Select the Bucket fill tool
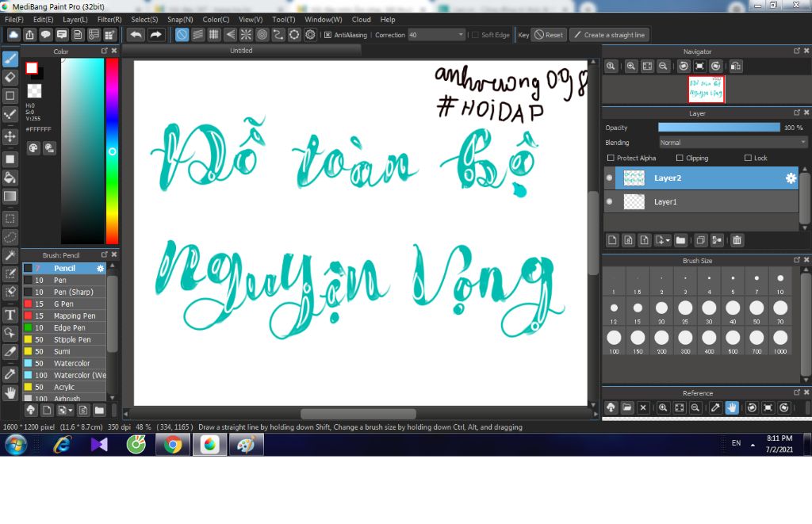This screenshot has height=524, width=812. (x=10, y=178)
